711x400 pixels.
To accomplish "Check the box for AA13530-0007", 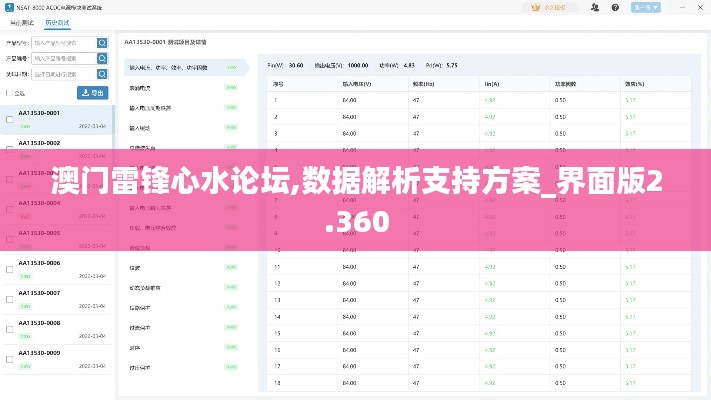I will pyautogui.click(x=10, y=299).
